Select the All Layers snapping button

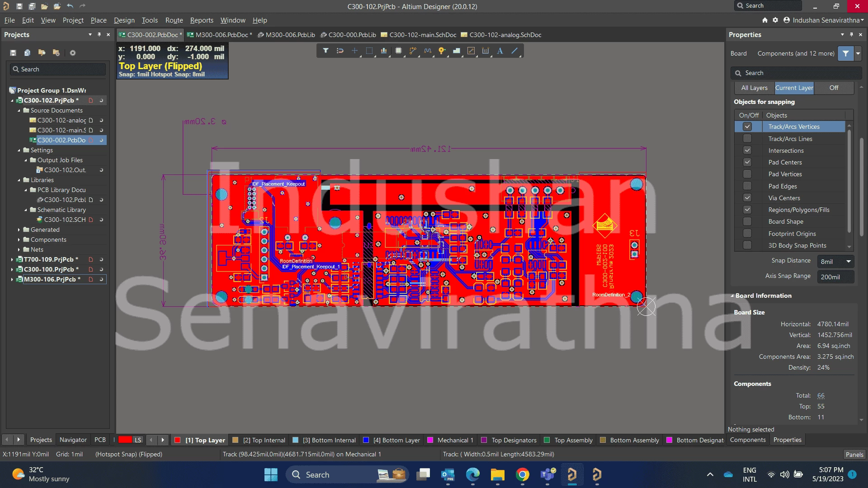click(x=754, y=88)
